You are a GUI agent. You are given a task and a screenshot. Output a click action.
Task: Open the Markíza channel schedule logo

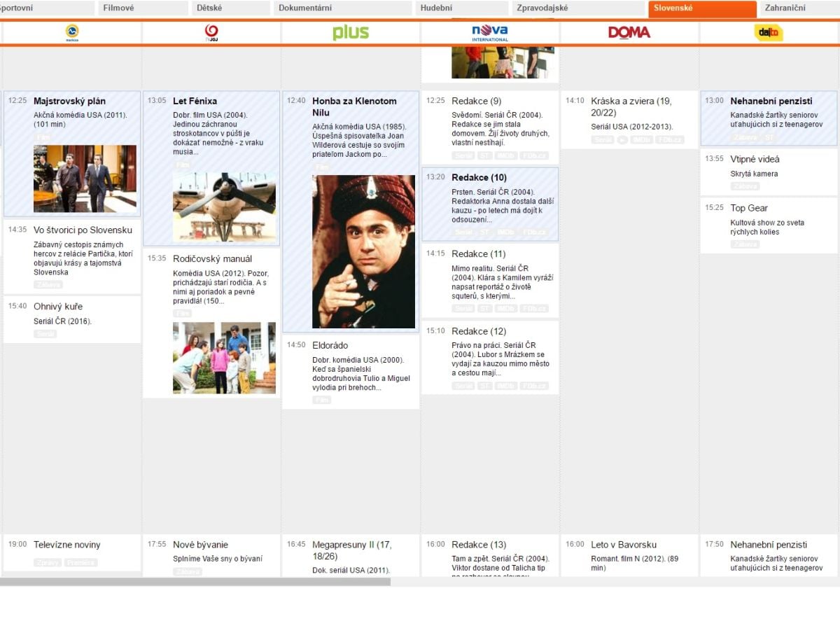pyautogui.click(x=71, y=32)
